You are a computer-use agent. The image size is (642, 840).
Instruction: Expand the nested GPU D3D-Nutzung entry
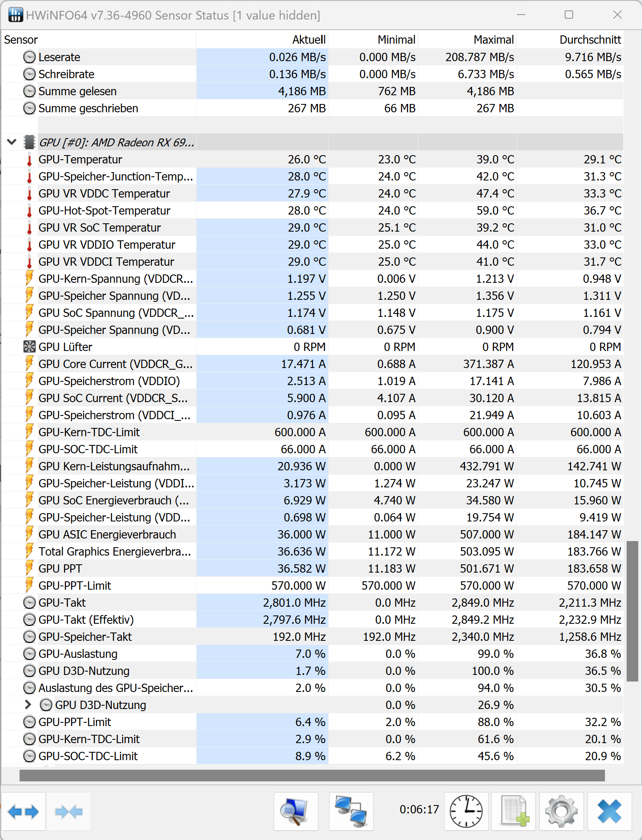(x=28, y=705)
